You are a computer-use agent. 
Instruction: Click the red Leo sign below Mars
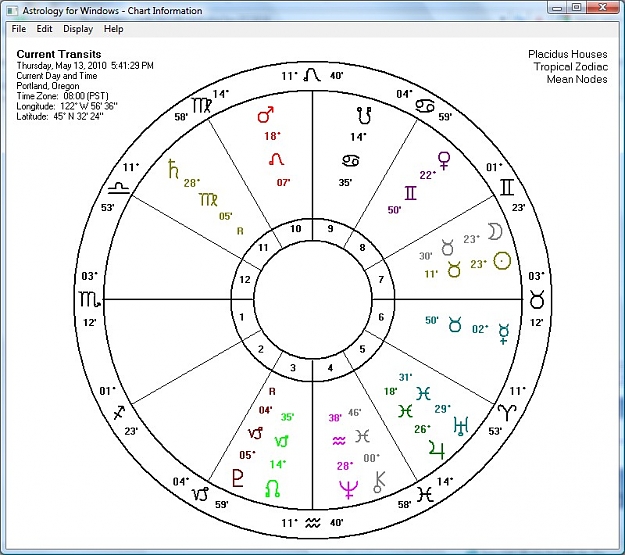pos(276,159)
